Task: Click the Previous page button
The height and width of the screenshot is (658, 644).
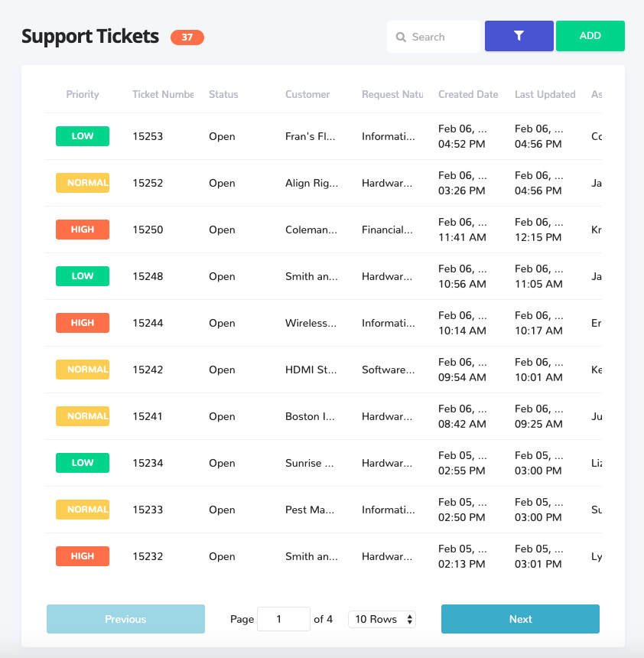Action: [126, 619]
